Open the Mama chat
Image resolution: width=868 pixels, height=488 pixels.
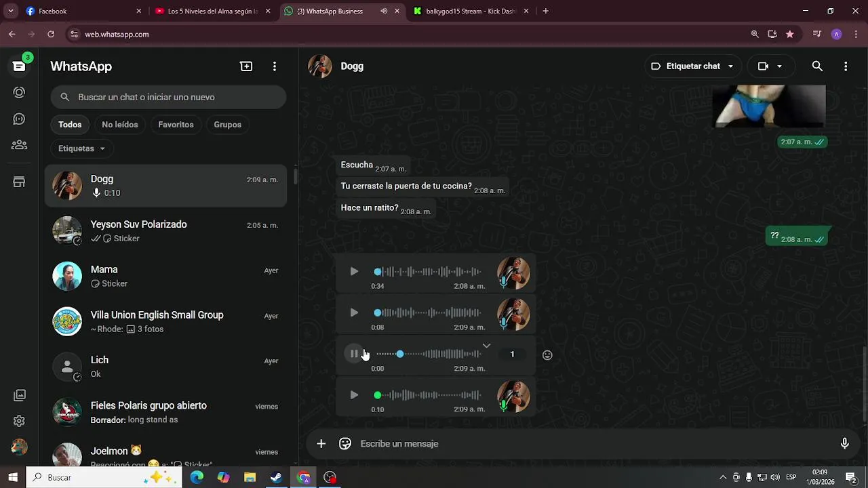[165, 277]
